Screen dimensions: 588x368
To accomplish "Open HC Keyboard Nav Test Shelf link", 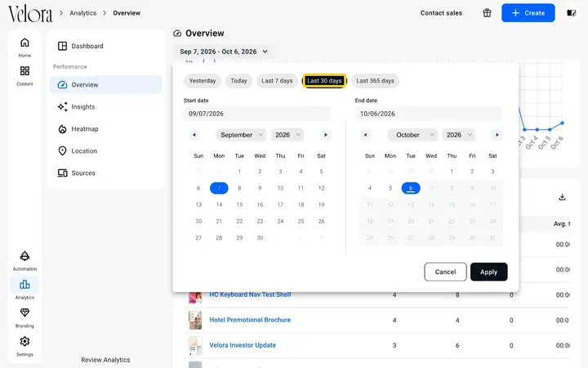I will [250, 294].
